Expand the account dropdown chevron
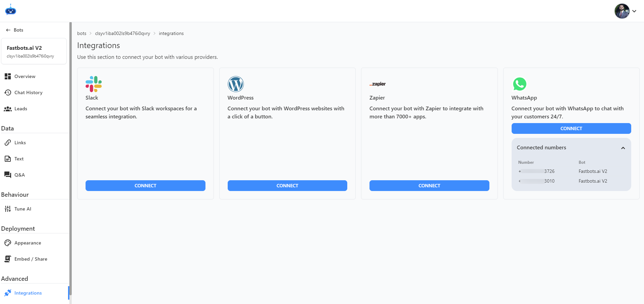Image resolution: width=644 pixels, height=304 pixels. coord(634,11)
